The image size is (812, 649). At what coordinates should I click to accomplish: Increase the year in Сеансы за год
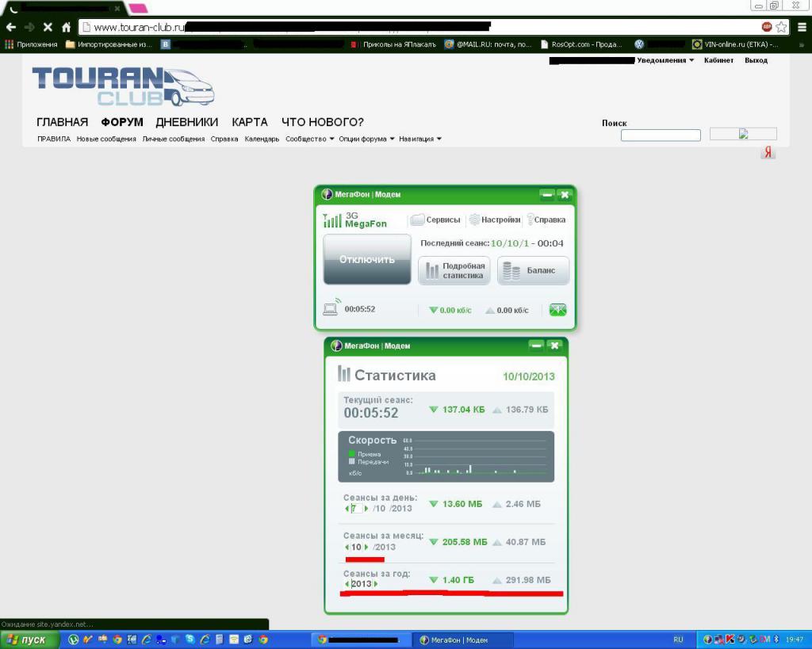375,584
